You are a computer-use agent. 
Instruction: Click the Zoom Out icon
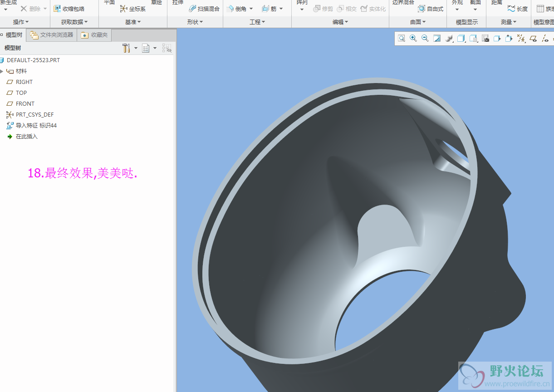tap(425, 39)
